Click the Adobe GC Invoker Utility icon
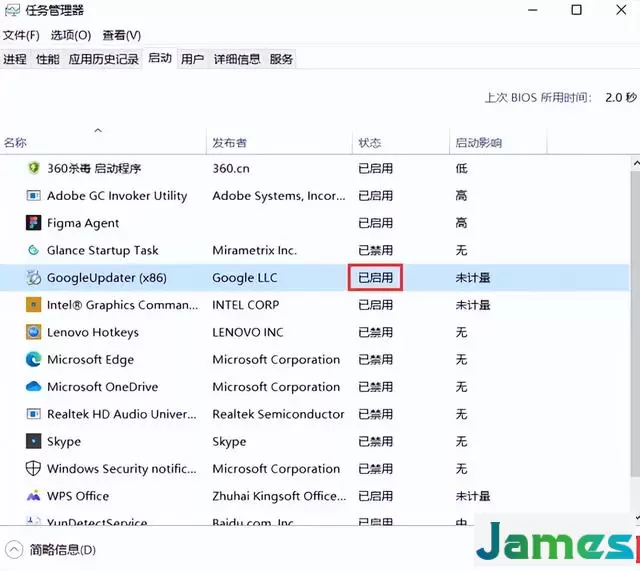This screenshot has height=571, width=640. point(33,196)
